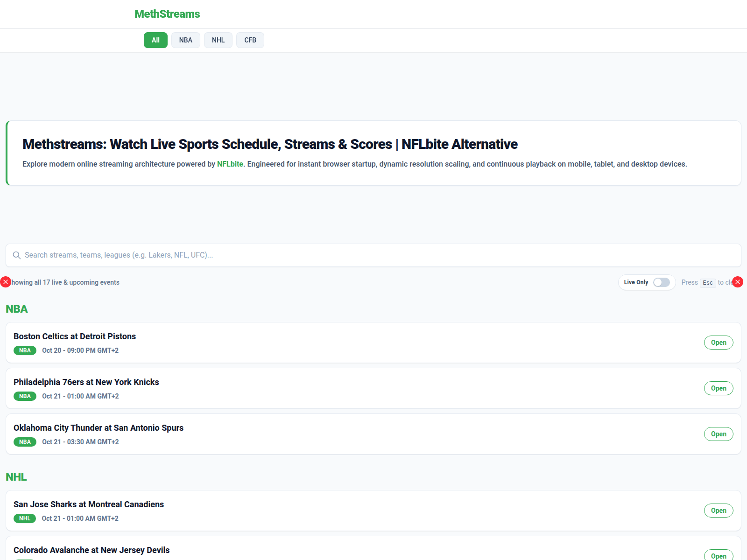
Task: Close the red X overlay on the left
Action: (6, 282)
